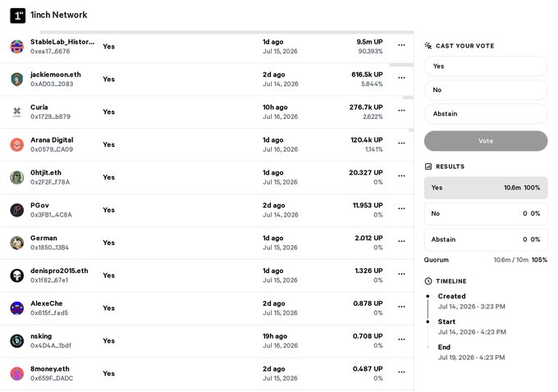Screen dimensions: 558x392
Task: Click the Quorum 105% value
Action: pos(539,260)
